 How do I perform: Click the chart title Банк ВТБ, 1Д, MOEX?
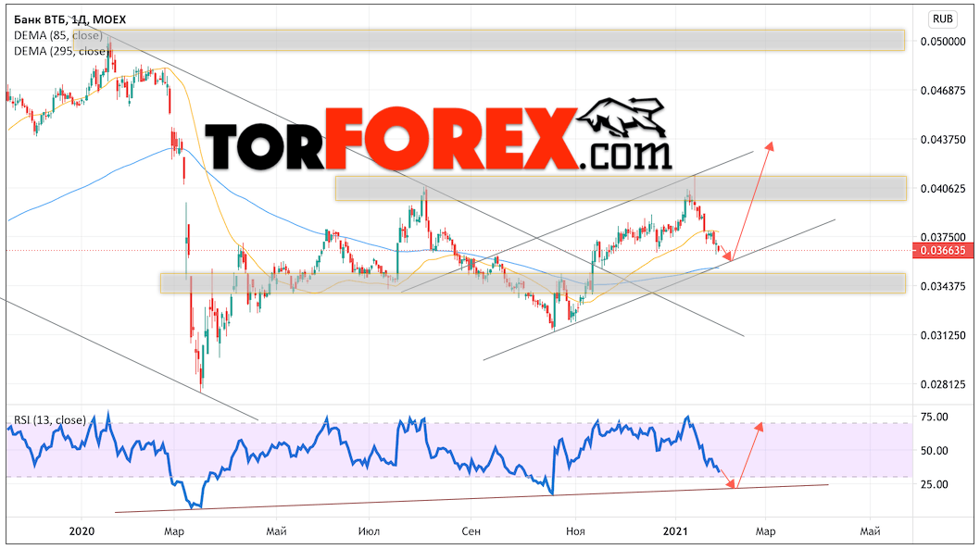(70, 19)
